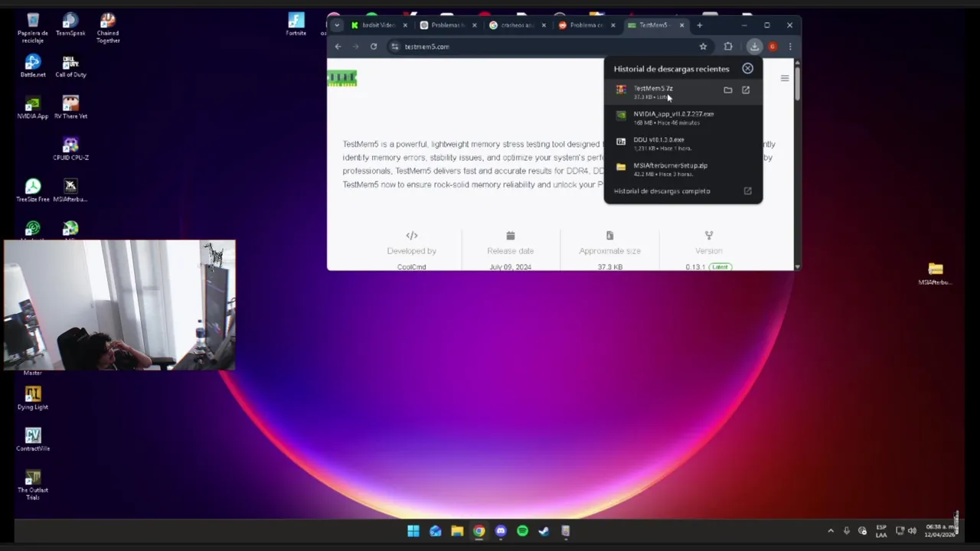Go back to the previous page
Viewport: 980px width, 551px height.
click(338, 47)
